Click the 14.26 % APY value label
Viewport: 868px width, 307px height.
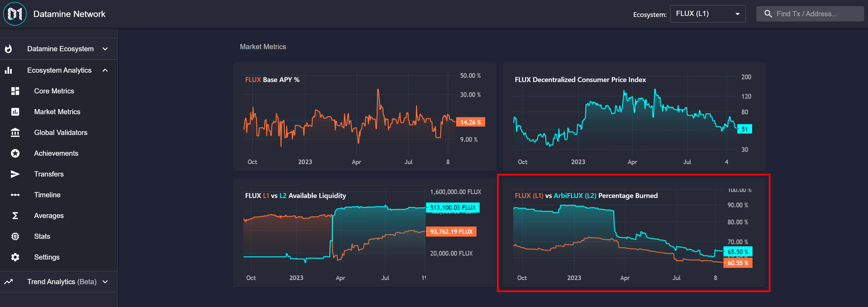(x=471, y=122)
